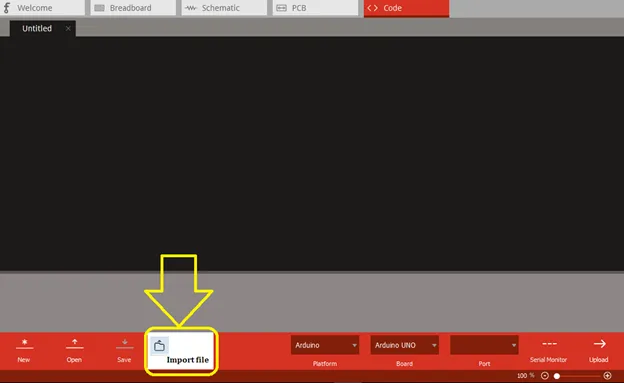Open the Arduino platform dropdown

pyautogui.click(x=325, y=345)
